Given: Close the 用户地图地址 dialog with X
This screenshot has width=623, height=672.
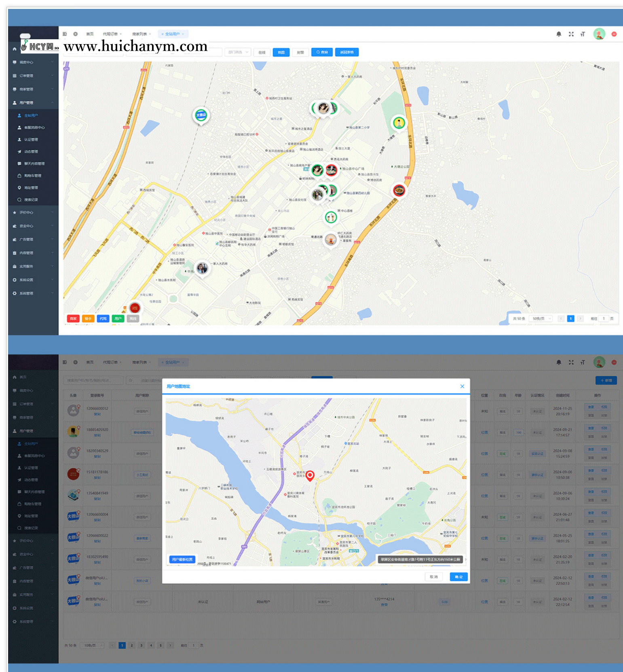Looking at the screenshot, I should pyautogui.click(x=462, y=386).
